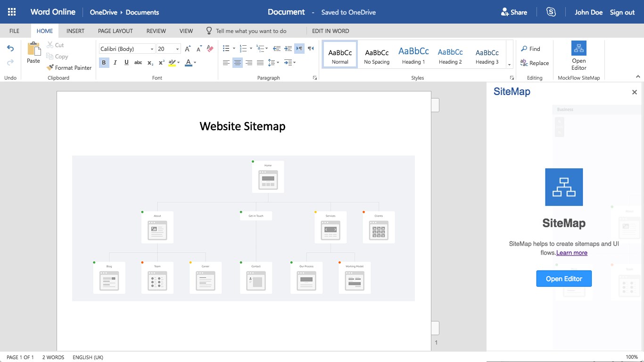Open the FILE menu tab

15,31
